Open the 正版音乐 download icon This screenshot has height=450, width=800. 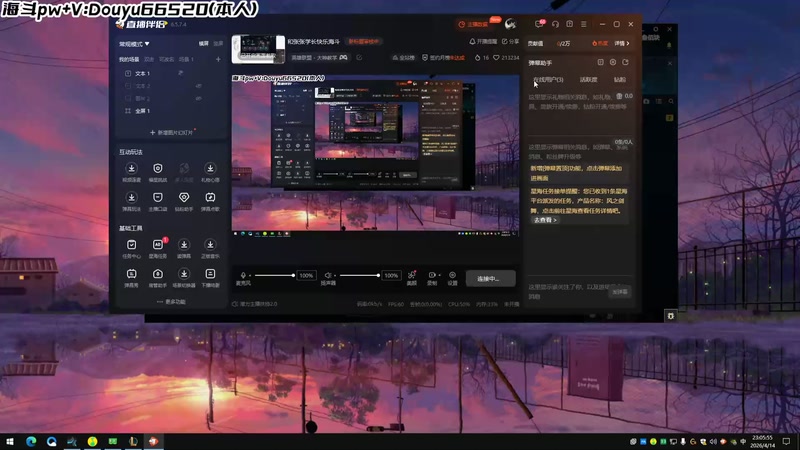[210, 245]
